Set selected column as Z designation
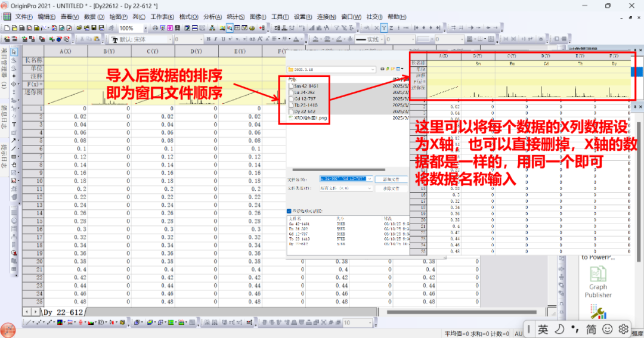The width and height of the screenshot is (644, 338). pos(391,28)
